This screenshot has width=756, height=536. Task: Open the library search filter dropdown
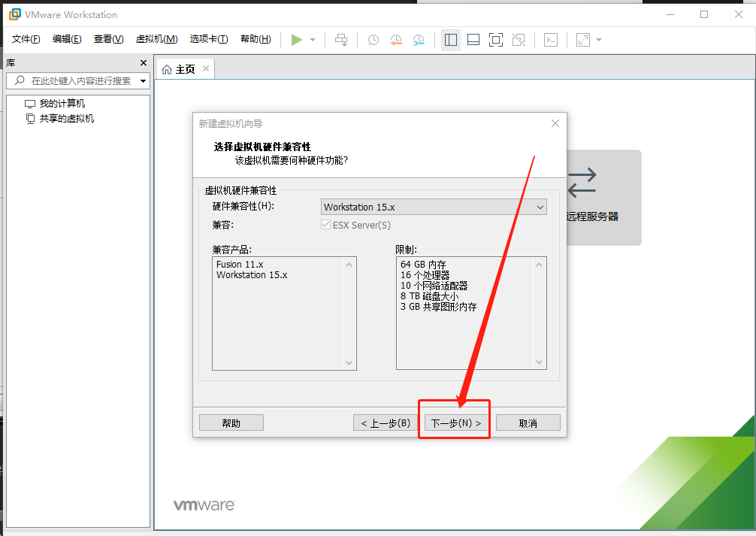[x=144, y=81]
